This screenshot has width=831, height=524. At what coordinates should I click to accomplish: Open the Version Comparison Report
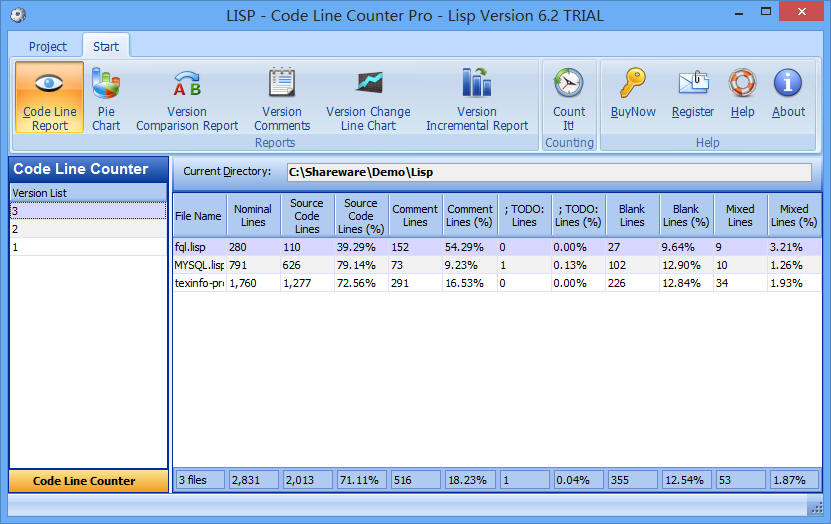pos(187,98)
